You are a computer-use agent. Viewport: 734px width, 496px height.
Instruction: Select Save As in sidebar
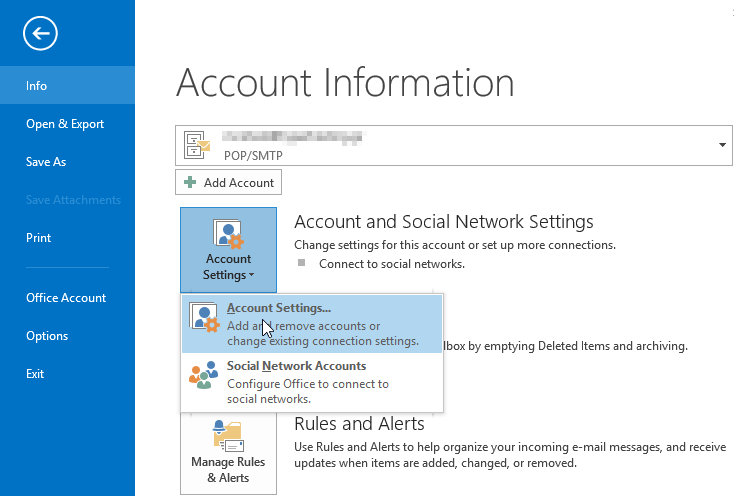pyautogui.click(x=67, y=161)
